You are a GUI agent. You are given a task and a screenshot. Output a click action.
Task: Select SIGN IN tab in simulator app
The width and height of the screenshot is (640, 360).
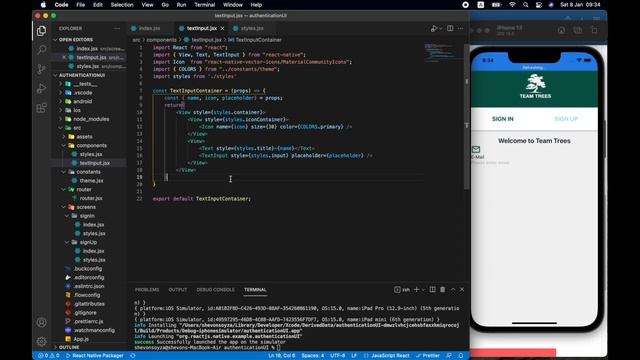tap(502, 119)
